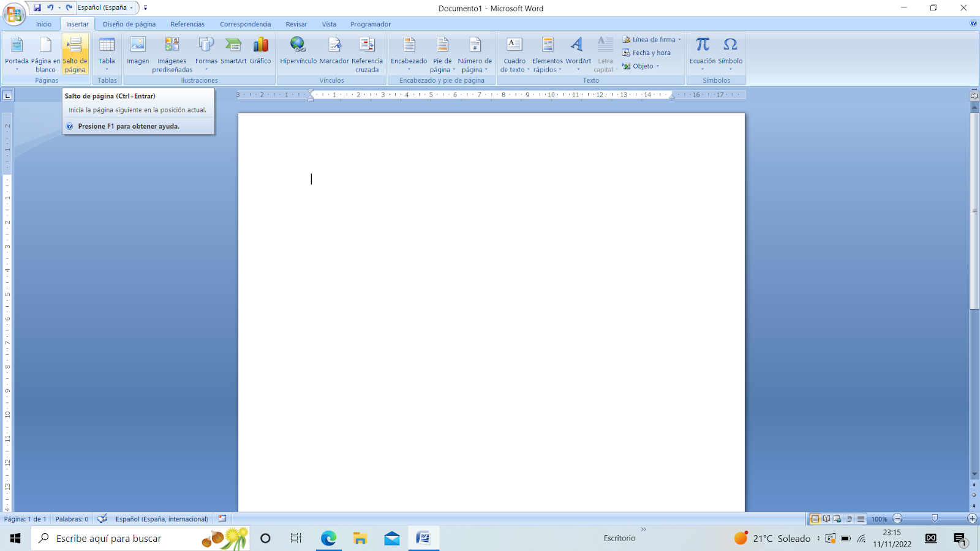980x551 pixels.
Task: Open the undo history dropdown arrow
Action: (x=59, y=8)
